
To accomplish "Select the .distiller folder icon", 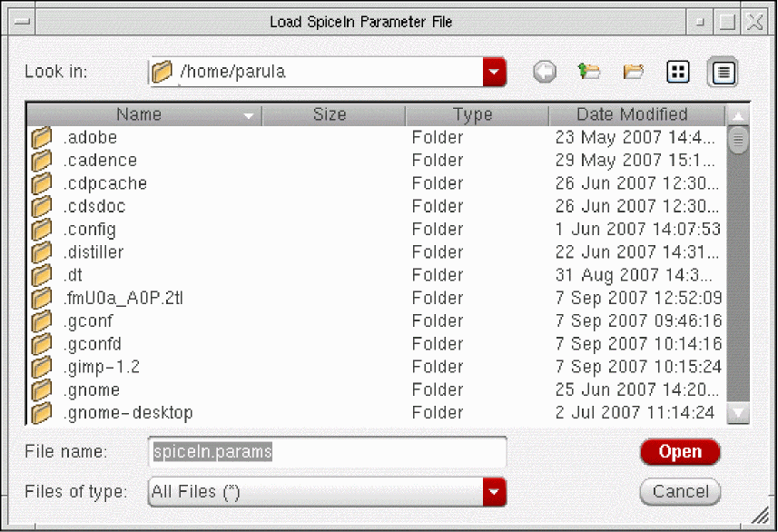I will coord(42,252).
